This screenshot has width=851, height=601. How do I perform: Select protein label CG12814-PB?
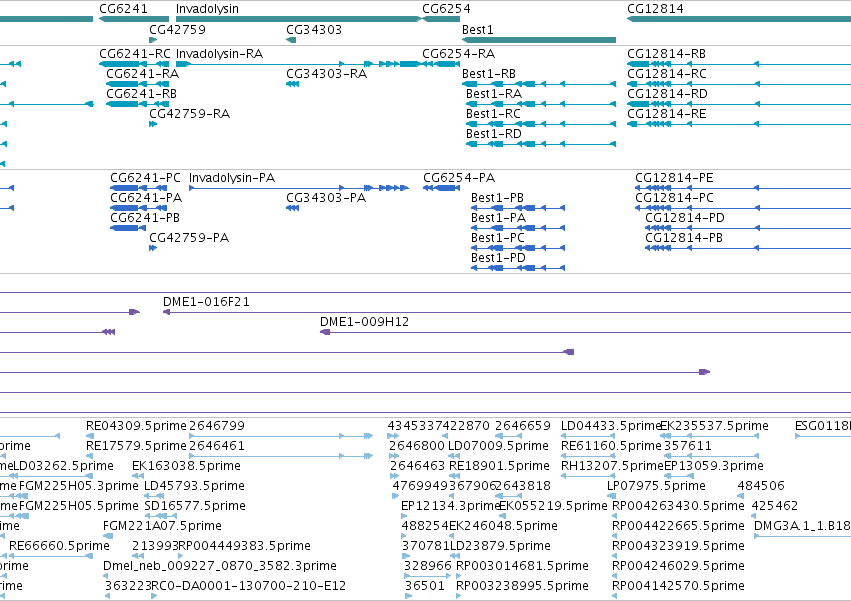pos(684,238)
